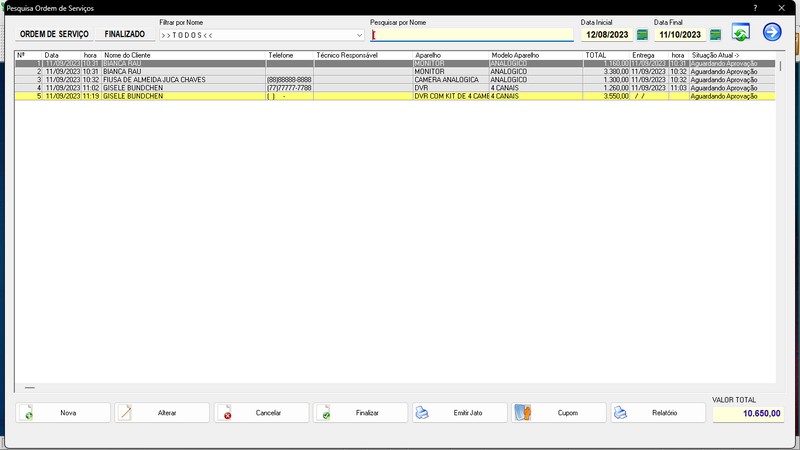Click the Cupom button

pos(559,413)
